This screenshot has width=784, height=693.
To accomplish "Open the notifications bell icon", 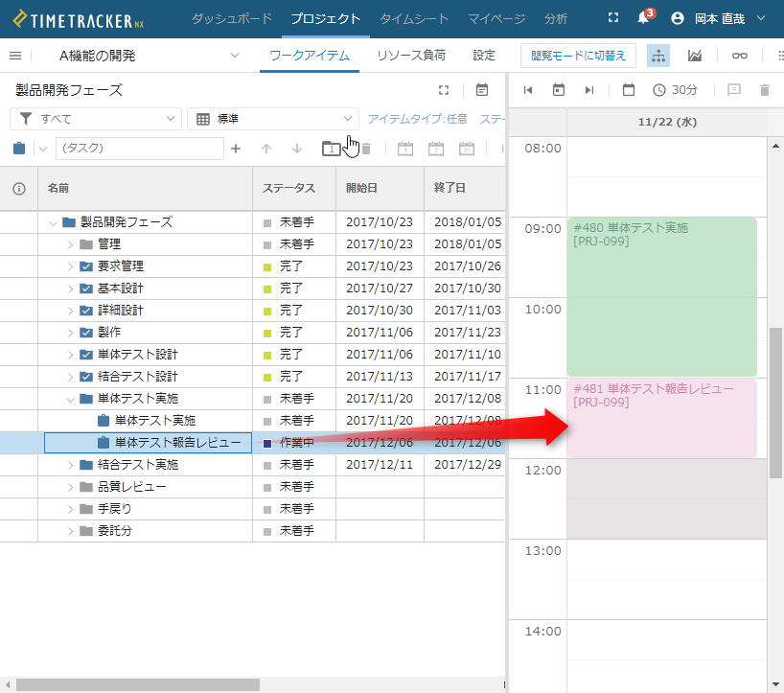I will 643,18.
